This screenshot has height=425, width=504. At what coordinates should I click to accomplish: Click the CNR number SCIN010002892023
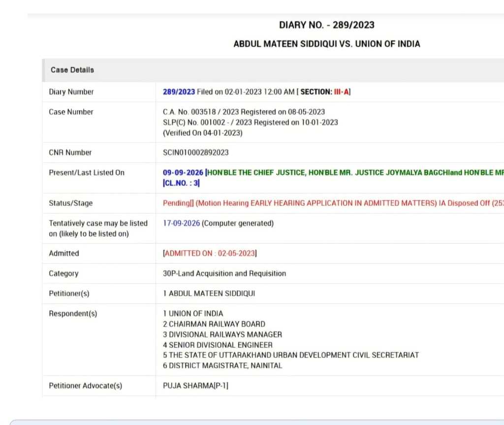point(196,152)
